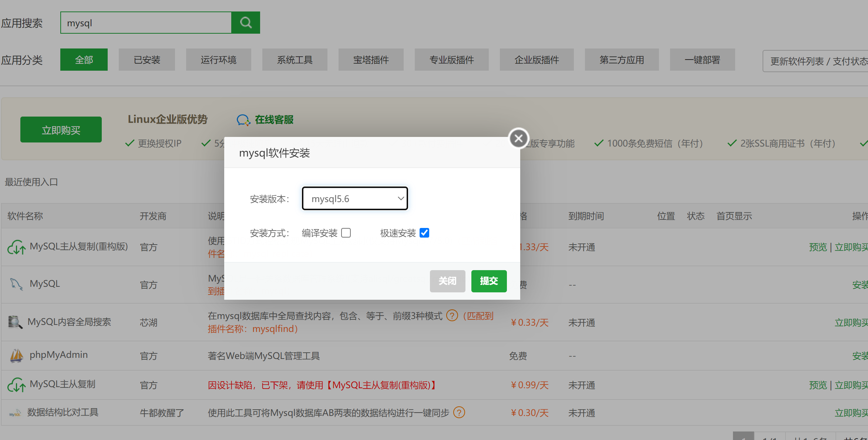Click the 数据结构比对工具 MySQL logo icon

pyautogui.click(x=15, y=413)
